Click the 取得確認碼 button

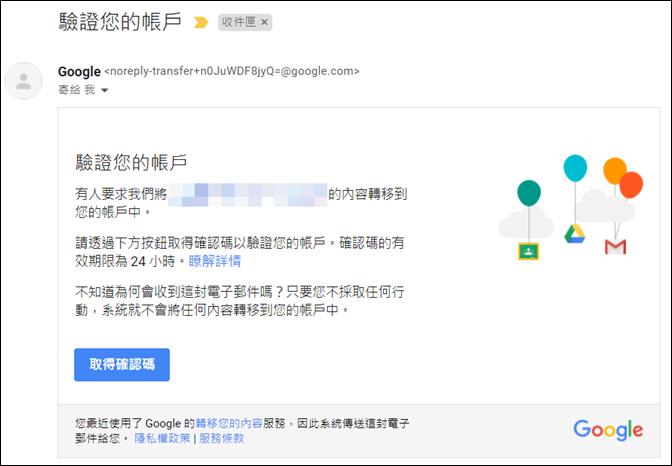pyautogui.click(x=122, y=364)
